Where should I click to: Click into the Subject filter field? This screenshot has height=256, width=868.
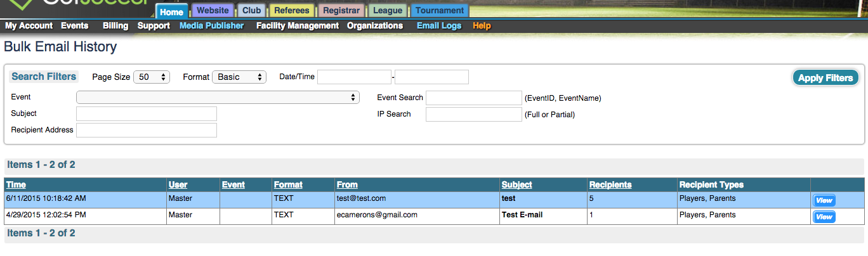(x=147, y=113)
